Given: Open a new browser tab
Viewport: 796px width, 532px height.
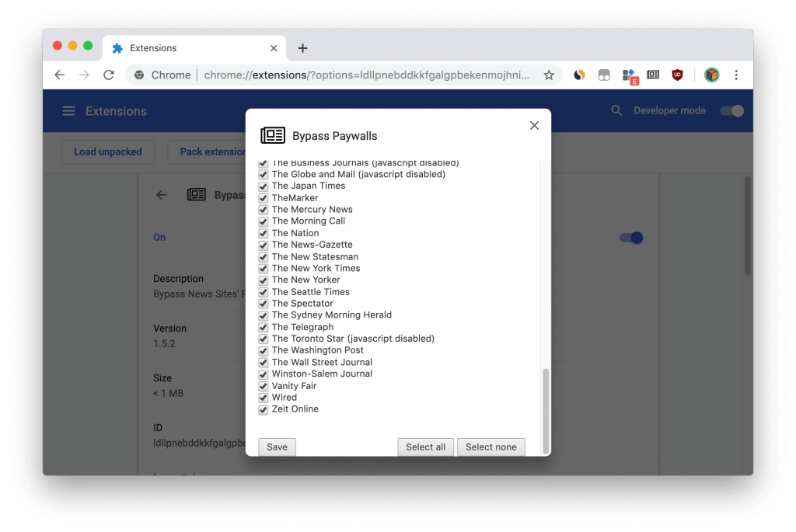Looking at the screenshot, I should click(302, 48).
